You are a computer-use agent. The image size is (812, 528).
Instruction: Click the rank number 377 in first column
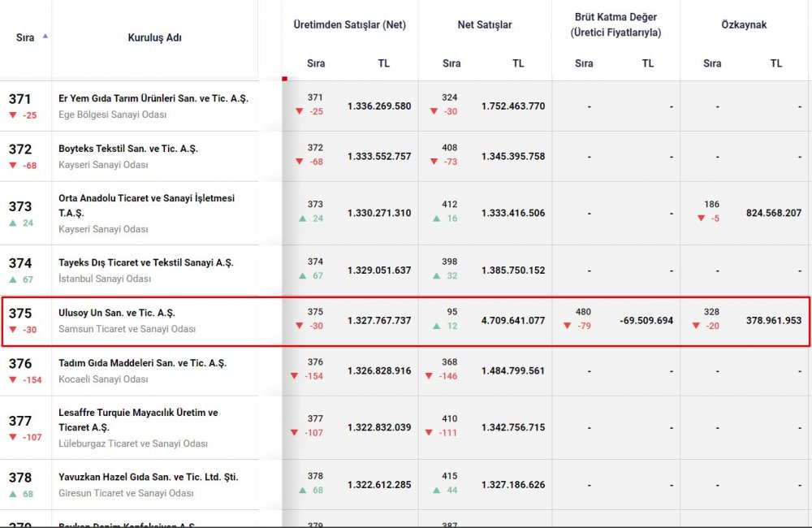(x=20, y=420)
